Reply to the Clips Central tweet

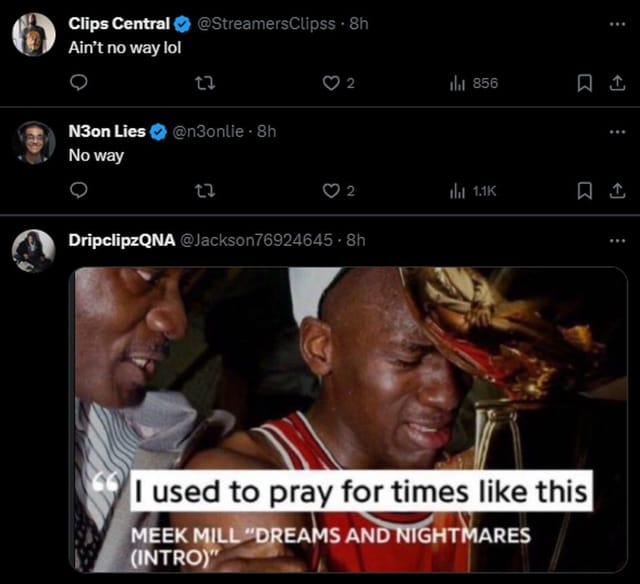78,83
